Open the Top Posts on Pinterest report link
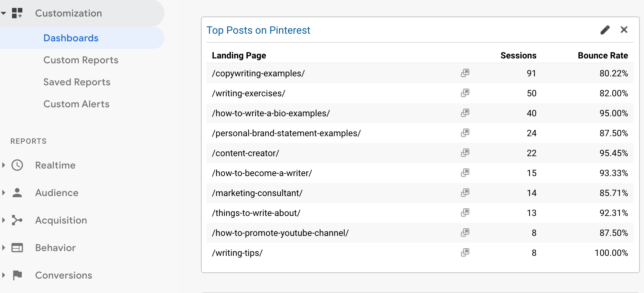This screenshot has height=293, width=644. tap(258, 30)
